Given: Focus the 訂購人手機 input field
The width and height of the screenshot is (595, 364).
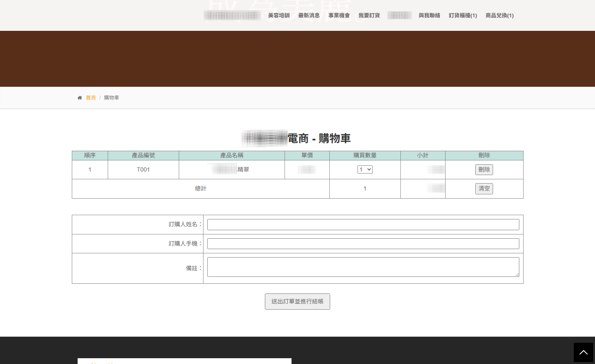Looking at the screenshot, I should (363, 244).
